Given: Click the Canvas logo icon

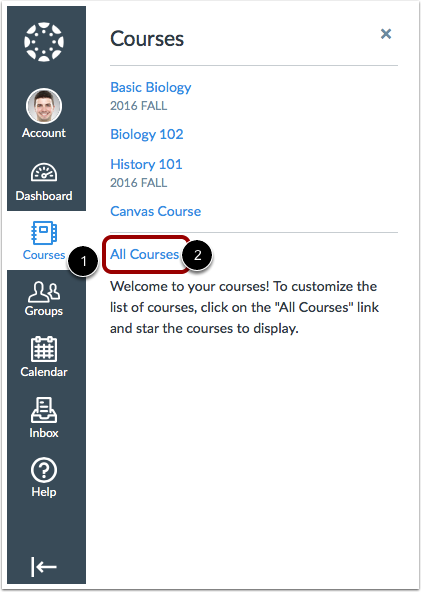Looking at the screenshot, I should pos(44,42).
